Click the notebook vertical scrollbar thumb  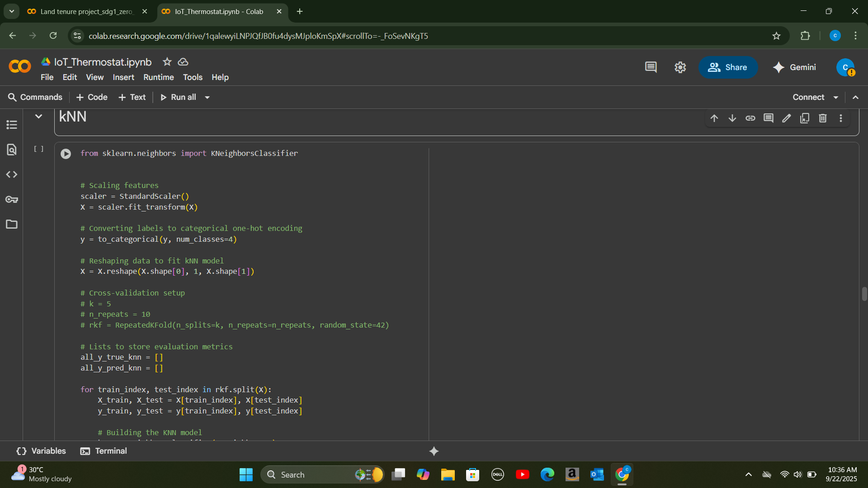(x=864, y=294)
